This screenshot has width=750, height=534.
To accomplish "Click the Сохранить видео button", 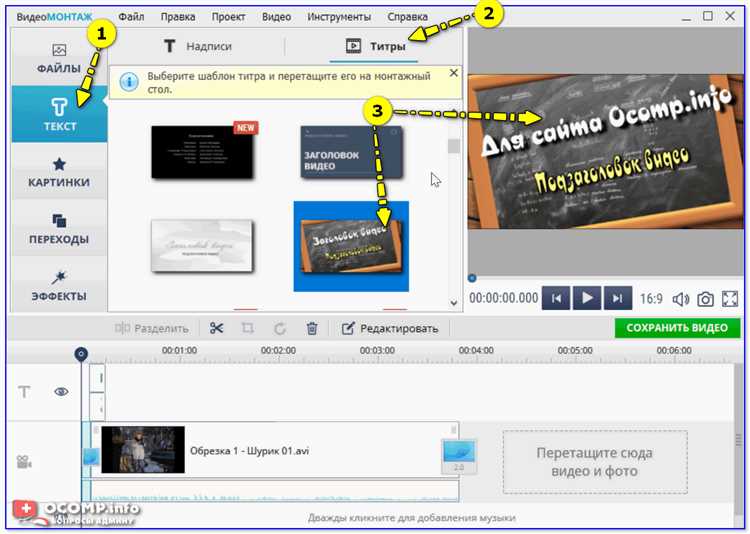I will click(677, 328).
